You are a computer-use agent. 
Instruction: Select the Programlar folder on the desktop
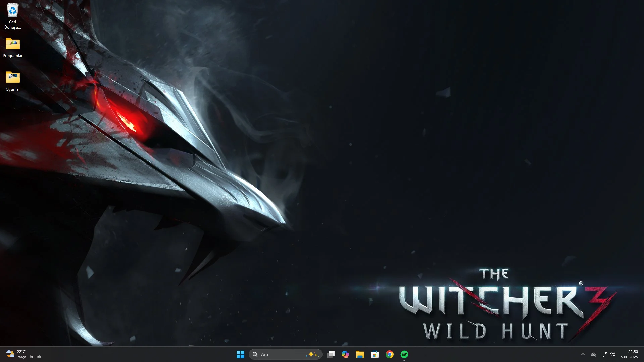[x=13, y=48]
